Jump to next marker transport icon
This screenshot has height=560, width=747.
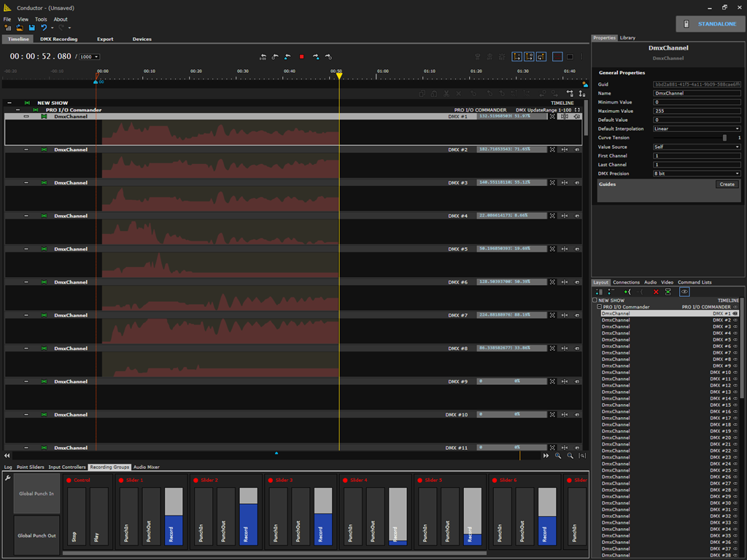click(x=315, y=57)
